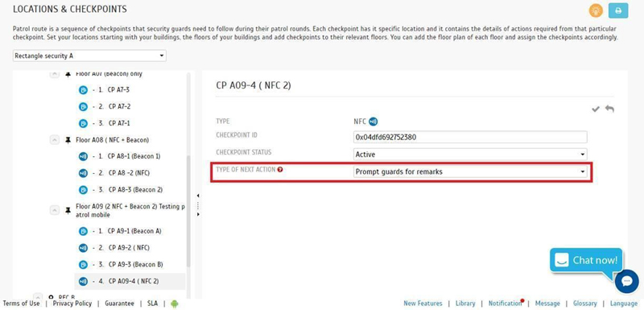This screenshot has height=310, width=644.
Task: Click the undo arrow icon
Action: click(x=609, y=110)
